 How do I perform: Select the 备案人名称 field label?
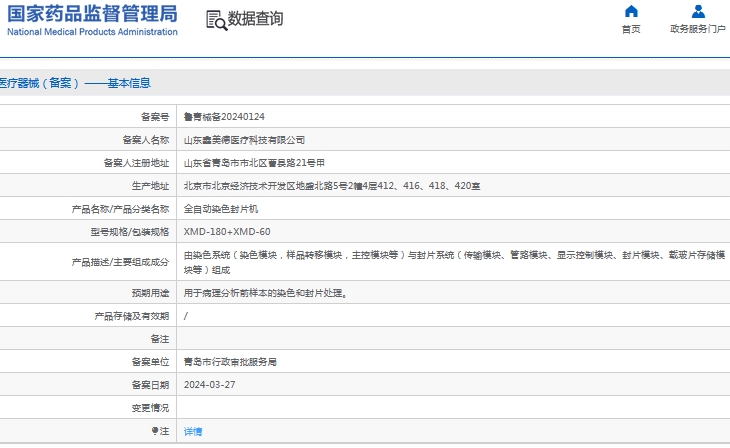pyautogui.click(x=146, y=140)
